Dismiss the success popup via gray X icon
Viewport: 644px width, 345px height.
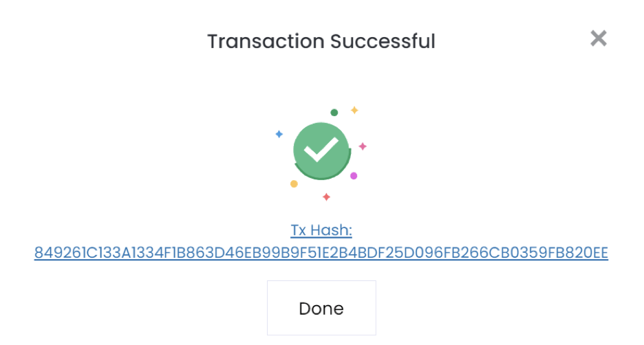click(x=599, y=38)
